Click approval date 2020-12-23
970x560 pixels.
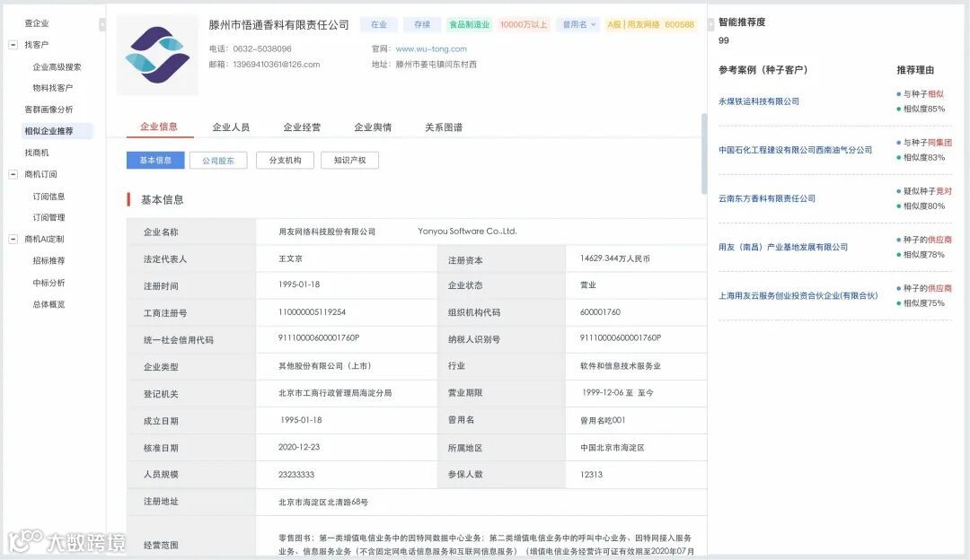[299, 447]
